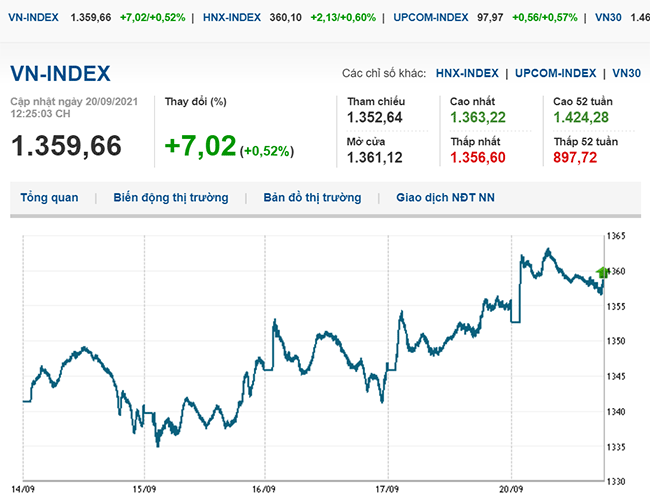Click the current index value 1.359,66

(66, 146)
